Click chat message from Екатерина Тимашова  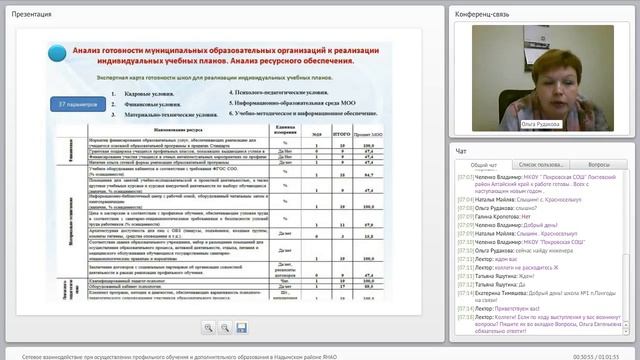(537, 296)
